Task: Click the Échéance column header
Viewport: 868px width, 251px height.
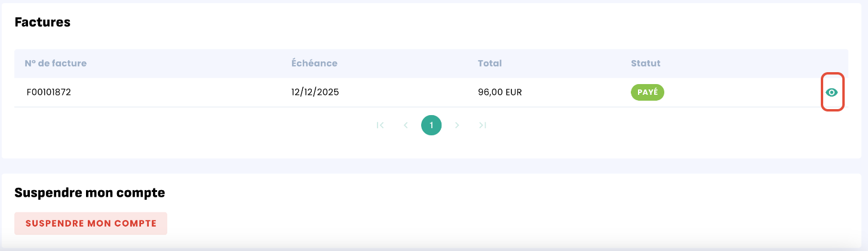Action: (x=314, y=63)
